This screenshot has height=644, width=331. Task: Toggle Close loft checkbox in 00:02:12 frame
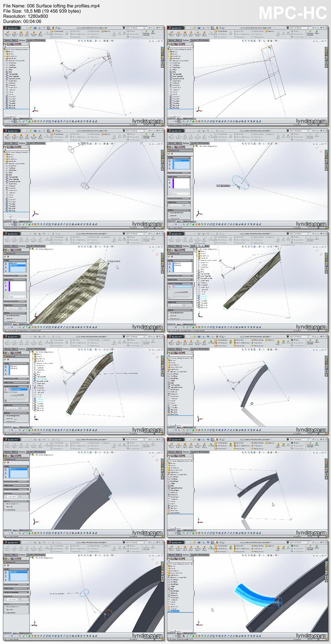(5, 419)
